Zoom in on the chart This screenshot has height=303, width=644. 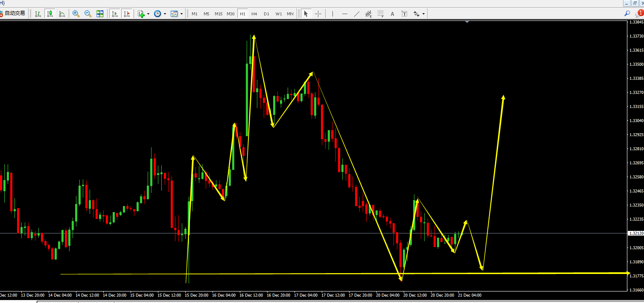point(76,14)
